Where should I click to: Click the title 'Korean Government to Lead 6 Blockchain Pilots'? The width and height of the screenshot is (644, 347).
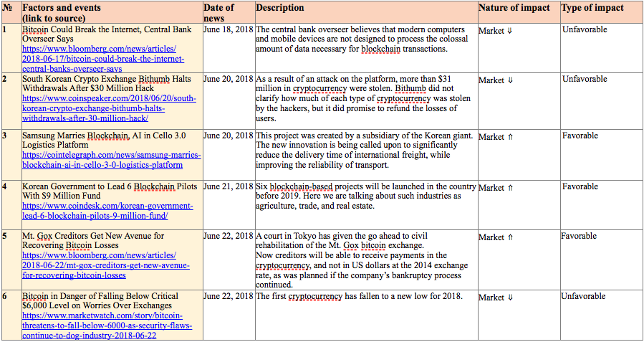pyautogui.click(x=110, y=186)
